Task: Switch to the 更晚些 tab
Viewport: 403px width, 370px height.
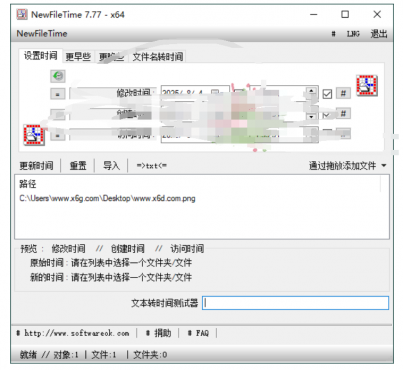Action: (112, 57)
